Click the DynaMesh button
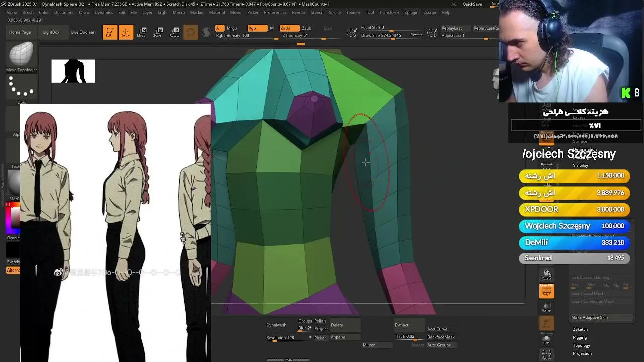644x362 pixels. [x=276, y=325]
